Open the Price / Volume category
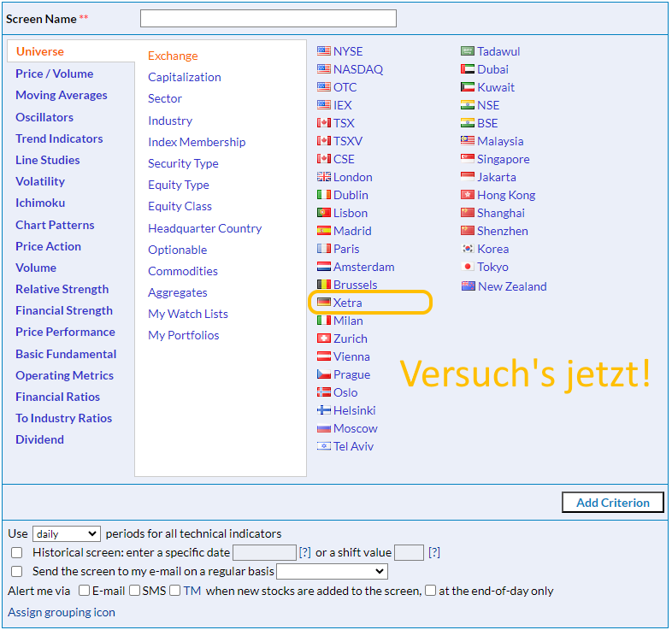The height and width of the screenshot is (630, 672). [x=55, y=74]
